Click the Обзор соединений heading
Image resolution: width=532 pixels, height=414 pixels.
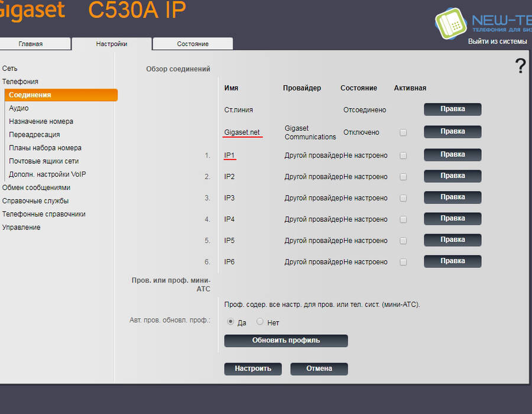coord(178,69)
